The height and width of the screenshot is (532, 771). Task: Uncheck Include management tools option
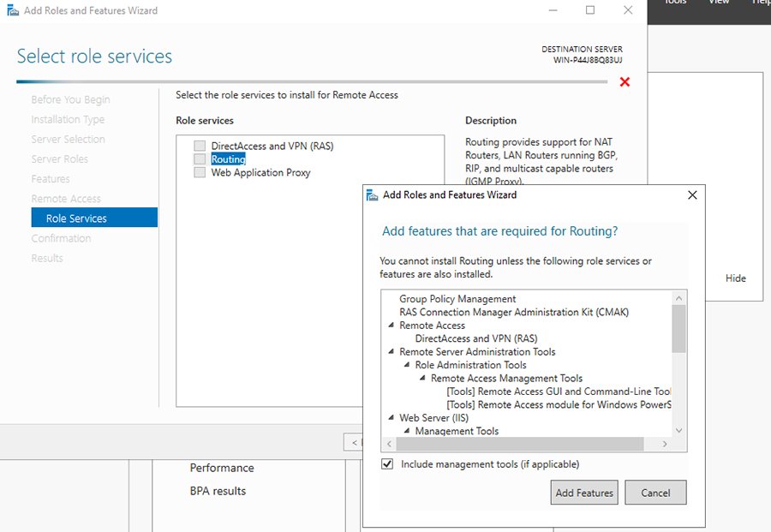pyautogui.click(x=388, y=464)
